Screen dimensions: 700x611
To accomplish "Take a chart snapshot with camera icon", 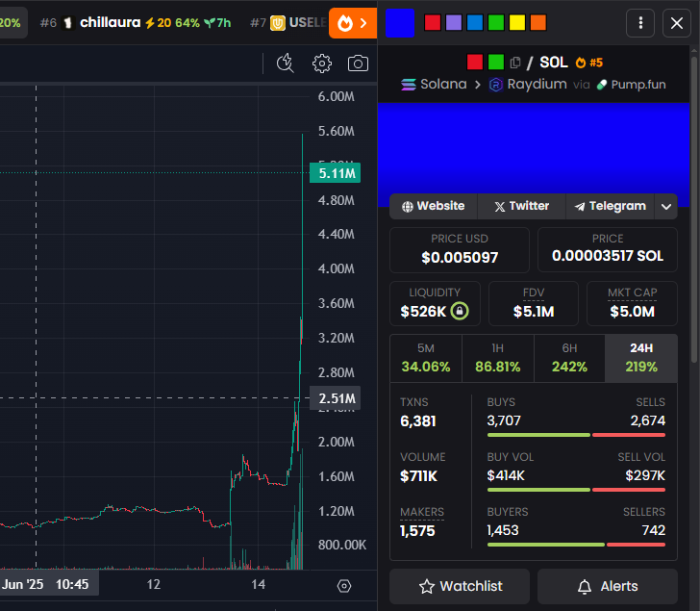I will pos(358,64).
